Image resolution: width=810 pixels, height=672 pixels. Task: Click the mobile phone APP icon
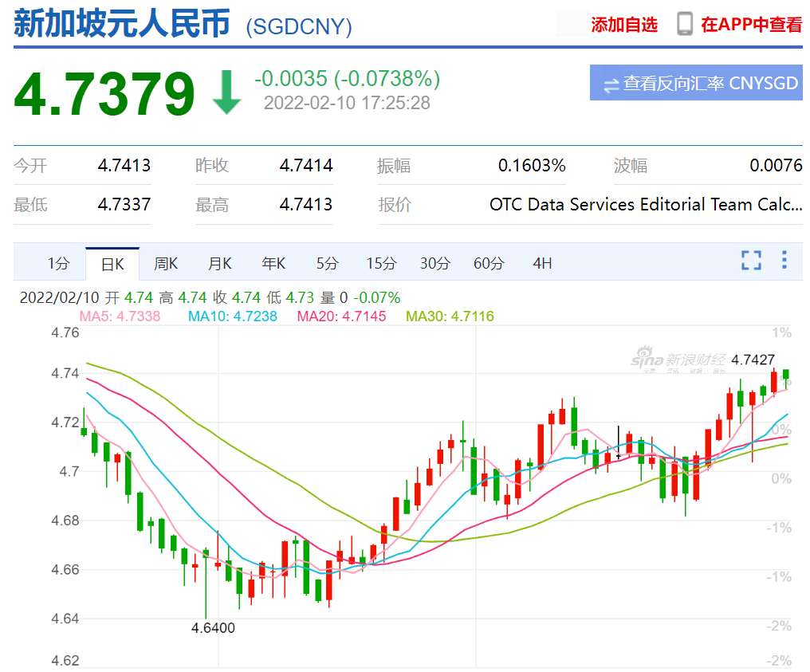[684, 24]
